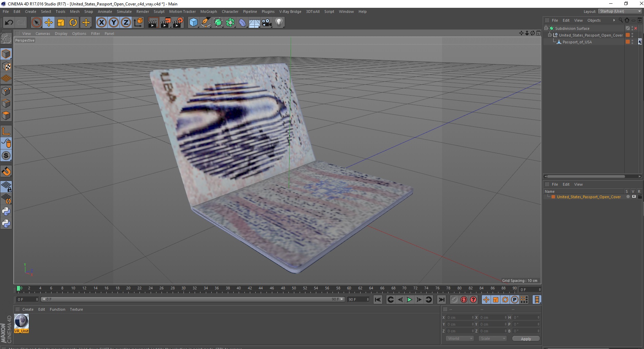
Task: Click the Apply button
Action: pos(526,339)
